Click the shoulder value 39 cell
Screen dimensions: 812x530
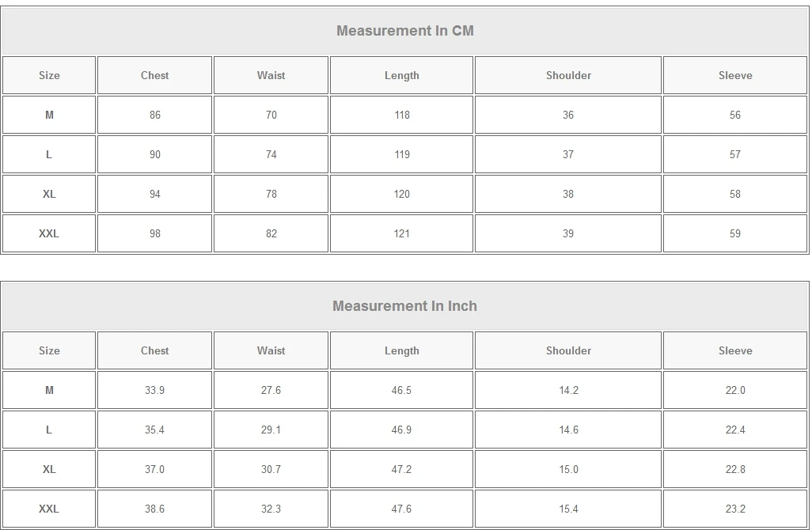click(568, 233)
